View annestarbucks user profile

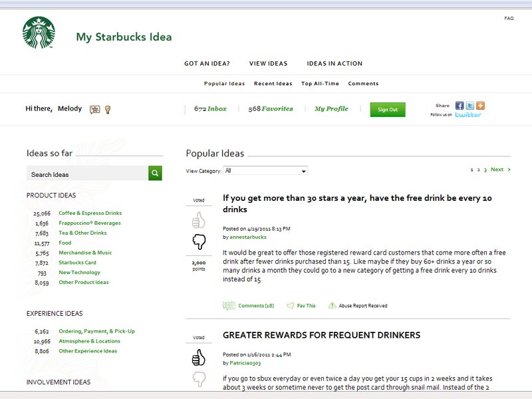[248, 237]
